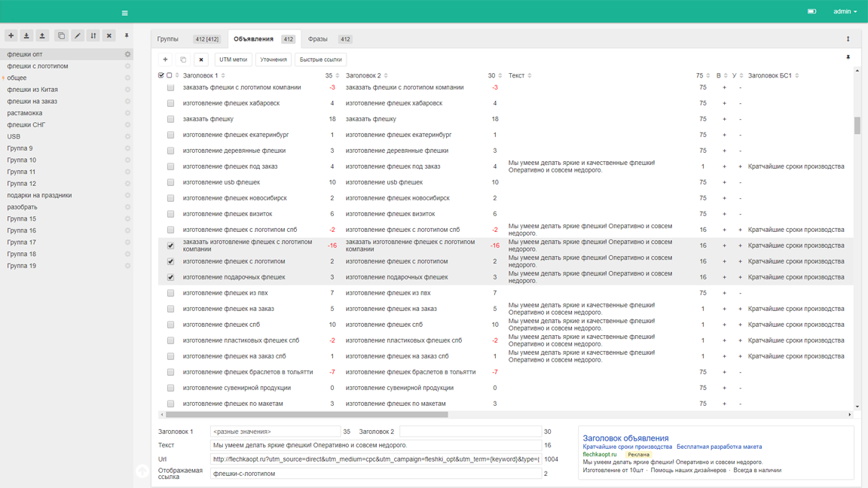Switch to the "Фразы" tab

pyautogui.click(x=317, y=39)
